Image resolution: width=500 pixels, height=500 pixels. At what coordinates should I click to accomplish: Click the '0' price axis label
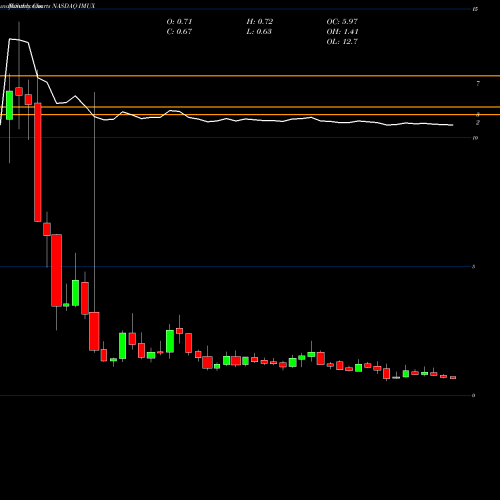pos(474,396)
